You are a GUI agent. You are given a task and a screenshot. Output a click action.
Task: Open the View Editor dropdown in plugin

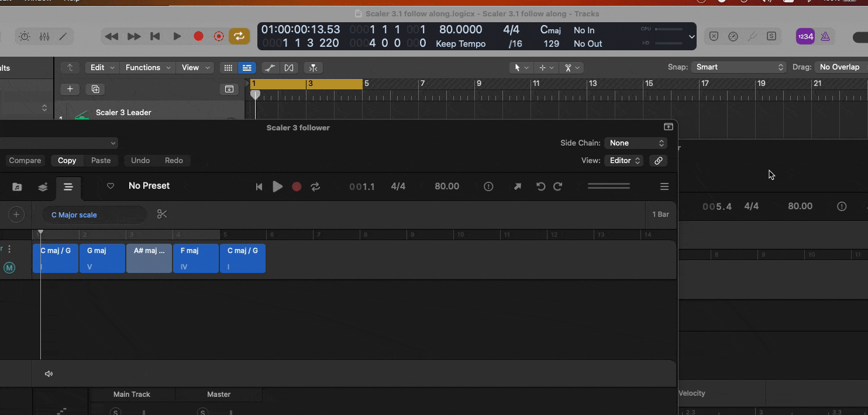tap(624, 160)
